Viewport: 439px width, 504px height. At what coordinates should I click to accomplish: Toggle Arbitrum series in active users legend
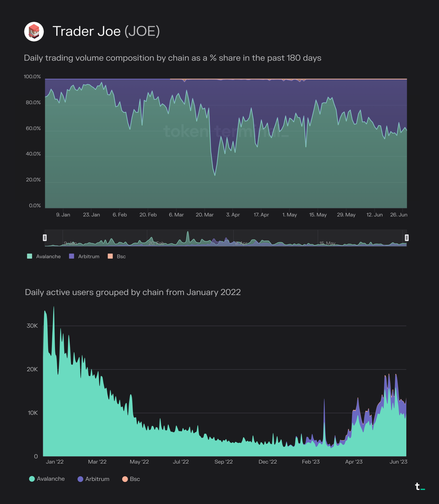[x=93, y=479]
